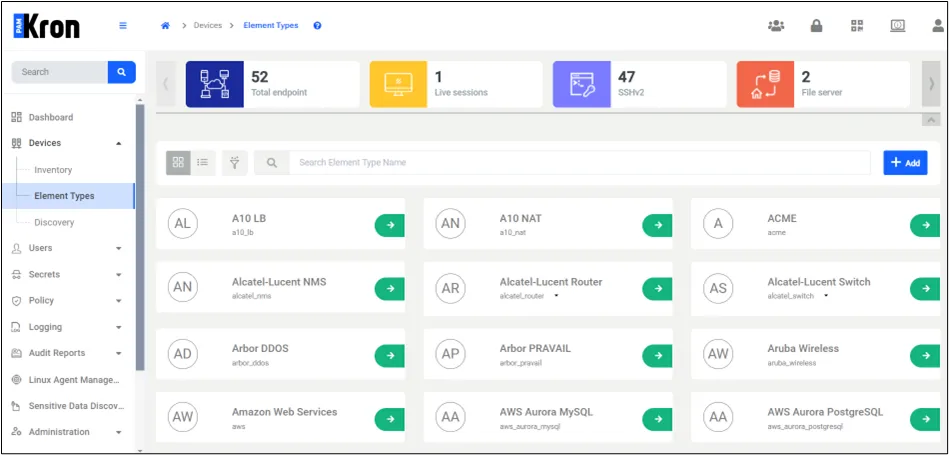Open Amazon Web Services green arrow
The height and width of the screenshot is (455, 949).
[390, 419]
